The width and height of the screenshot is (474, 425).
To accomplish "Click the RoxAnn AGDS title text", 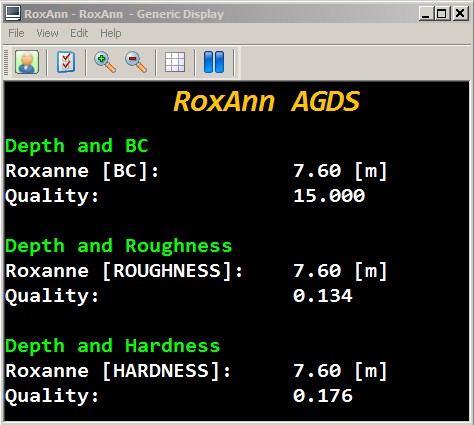I will (x=266, y=101).
